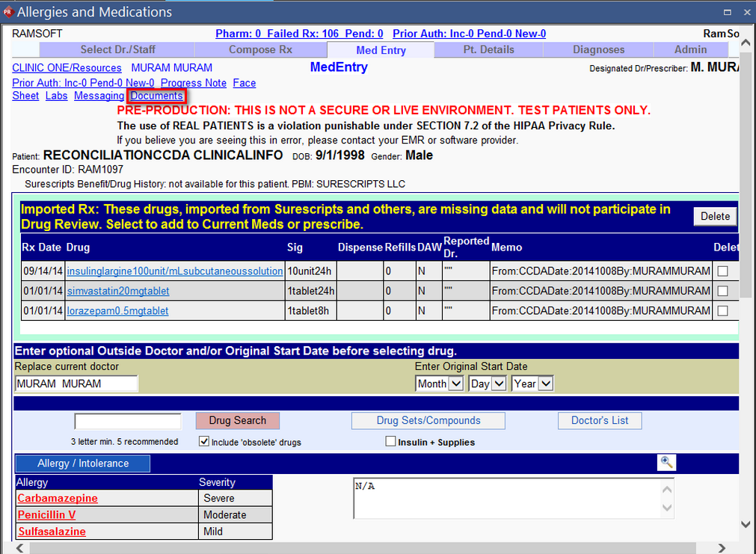This screenshot has height=554, width=756.
Task: Expand the Day dropdown
Action: (x=487, y=384)
